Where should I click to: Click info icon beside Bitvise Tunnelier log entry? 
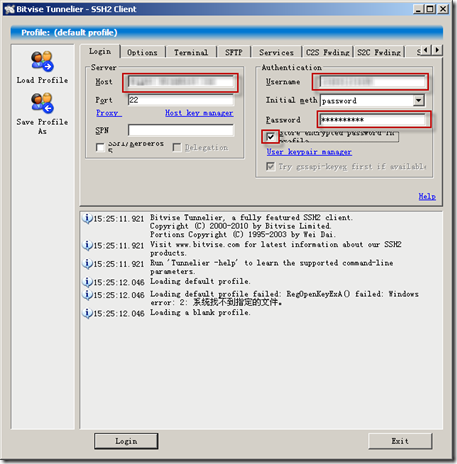[87, 218]
